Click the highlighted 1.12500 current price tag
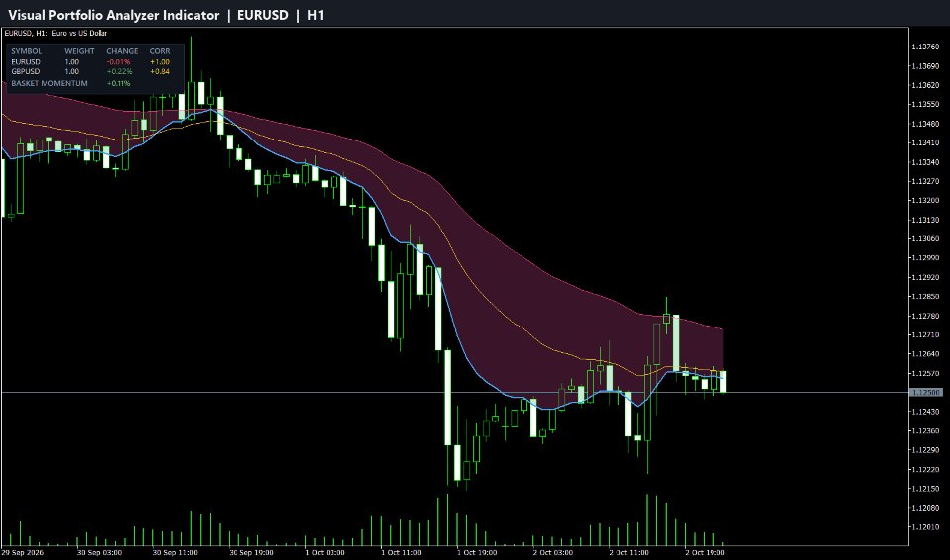 point(926,393)
